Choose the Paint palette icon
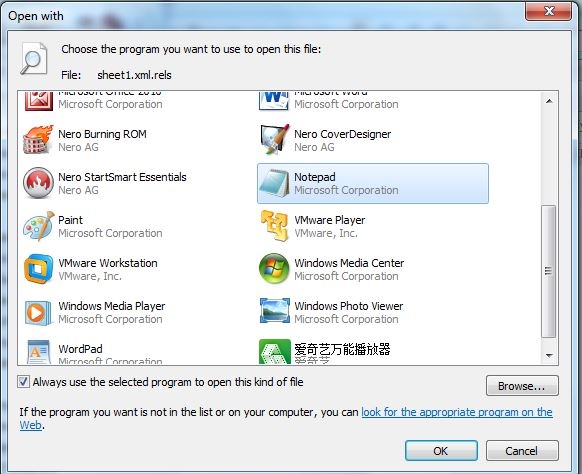The height and width of the screenshot is (474, 582). coord(39,226)
